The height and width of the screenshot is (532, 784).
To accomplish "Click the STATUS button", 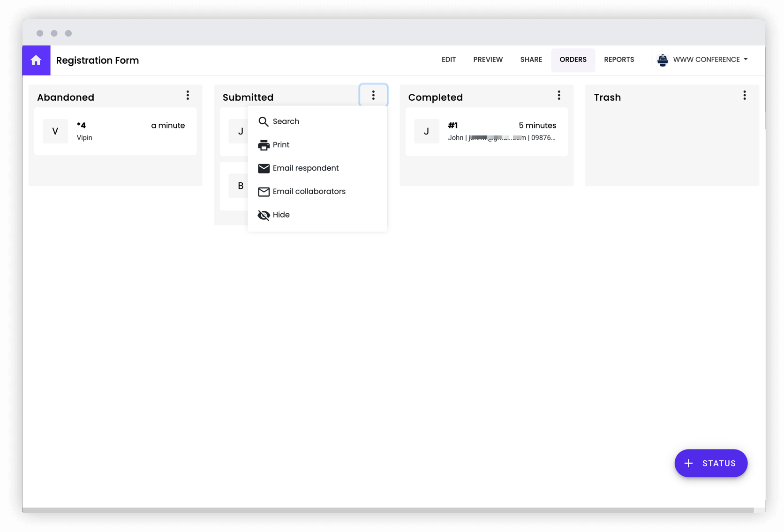I will [x=711, y=463].
